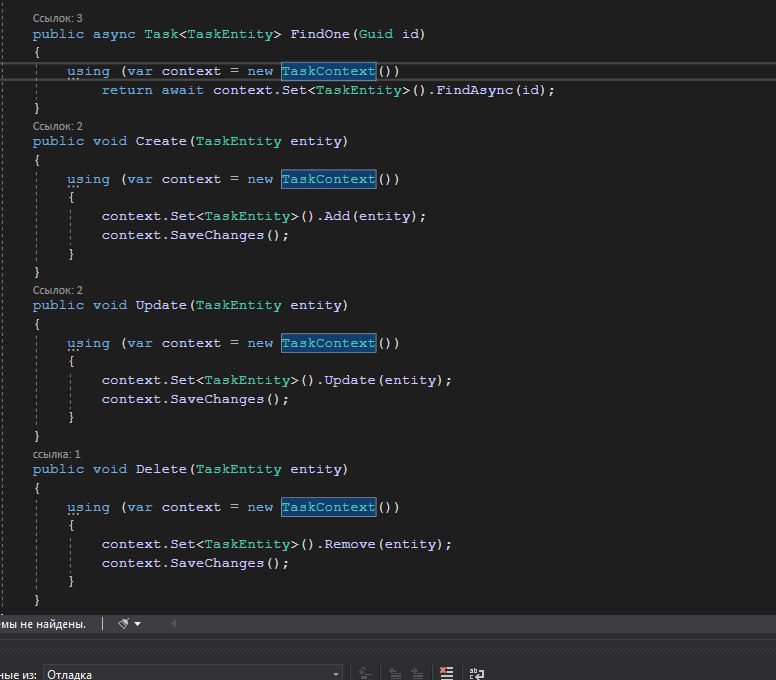Image resolution: width=776 pixels, height=680 pixels.
Task: Clear all output with the red X list icon
Action: (x=446, y=674)
